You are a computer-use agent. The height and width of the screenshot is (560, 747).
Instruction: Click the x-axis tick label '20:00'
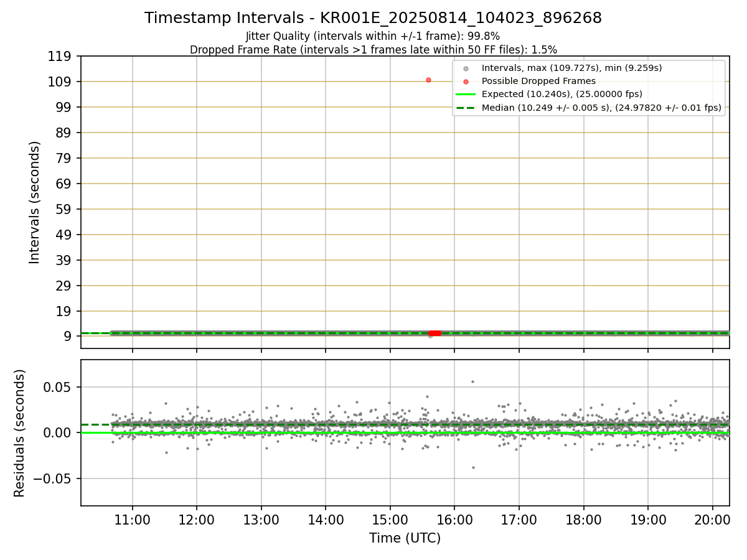(713, 519)
